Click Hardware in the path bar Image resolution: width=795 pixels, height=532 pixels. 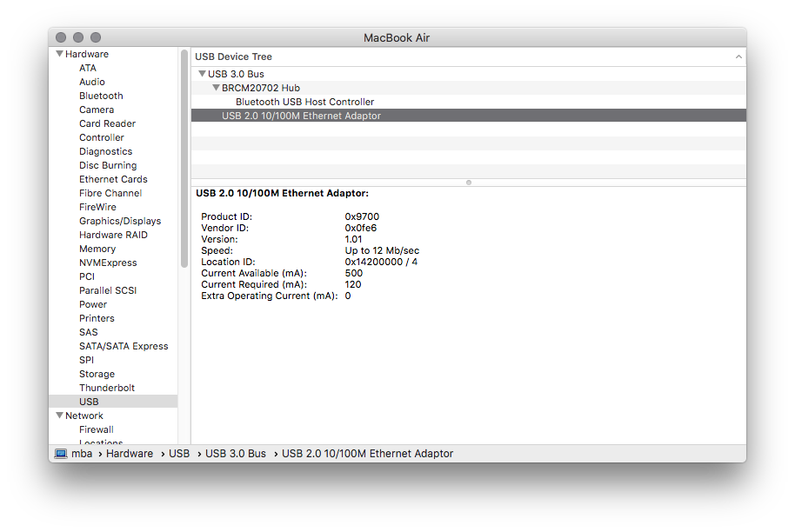(x=130, y=454)
